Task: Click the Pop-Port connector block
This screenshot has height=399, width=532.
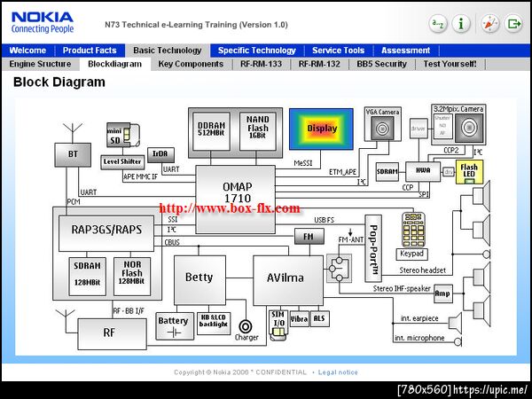Action: pyautogui.click(x=373, y=248)
